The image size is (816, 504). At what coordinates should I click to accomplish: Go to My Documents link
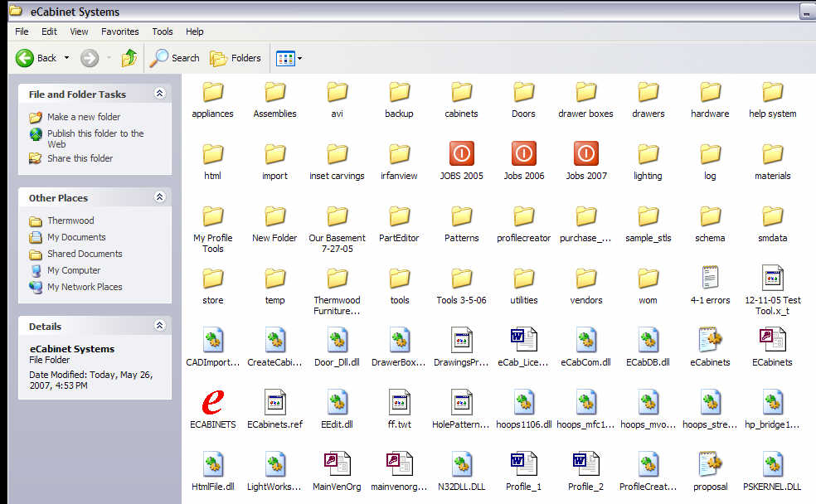[x=76, y=237]
